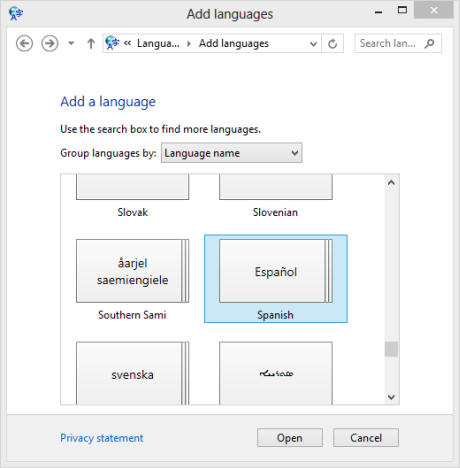The image size is (460, 468).
Task: Select the Slovak language tile
Action: point(133,197)
